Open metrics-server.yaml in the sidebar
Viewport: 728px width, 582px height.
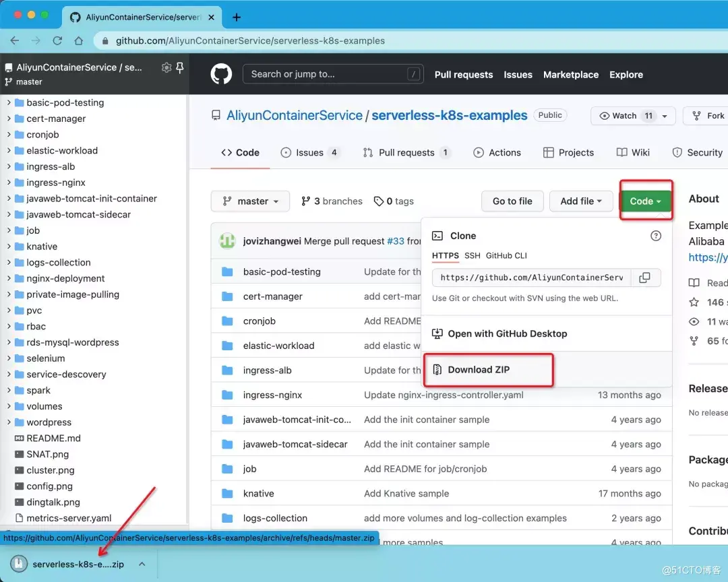tap(69, 518)
